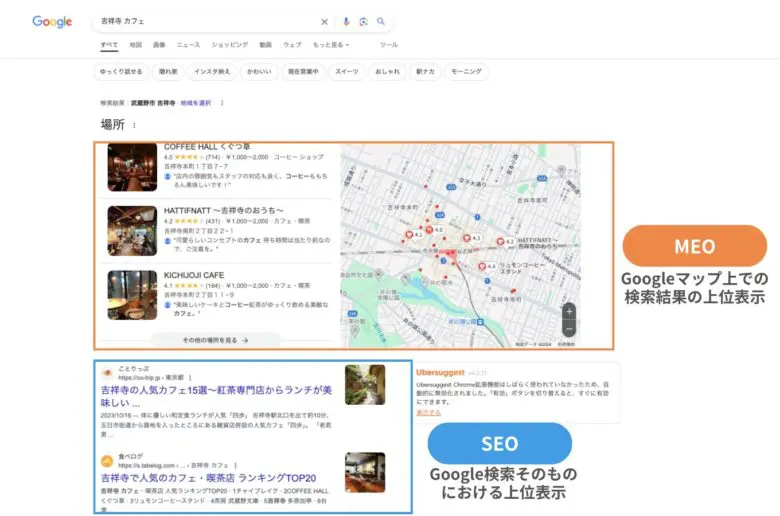Click the COFFEE HALL rating count (714)
780x516 pixels.
pos(213,157)
